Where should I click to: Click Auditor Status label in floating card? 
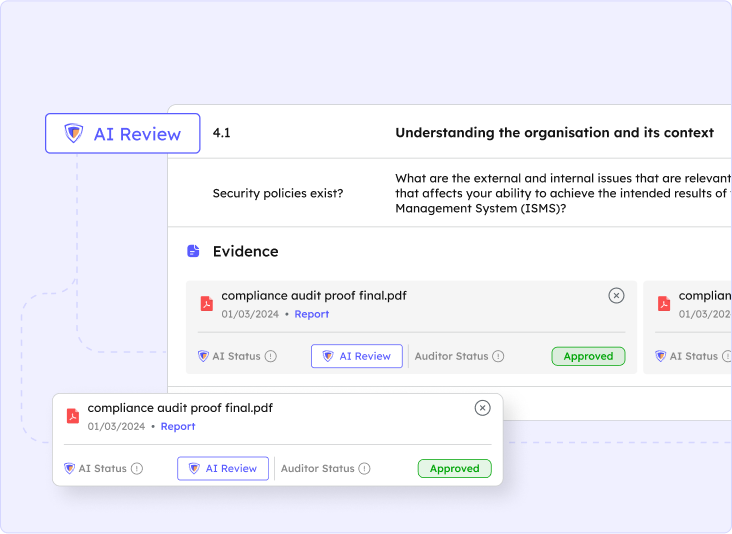318,468
